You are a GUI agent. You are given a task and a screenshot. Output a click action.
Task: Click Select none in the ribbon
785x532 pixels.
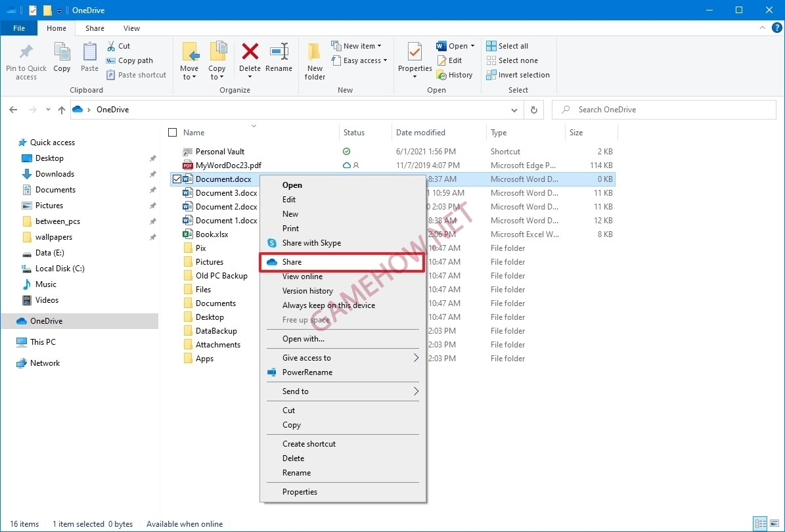512,60
